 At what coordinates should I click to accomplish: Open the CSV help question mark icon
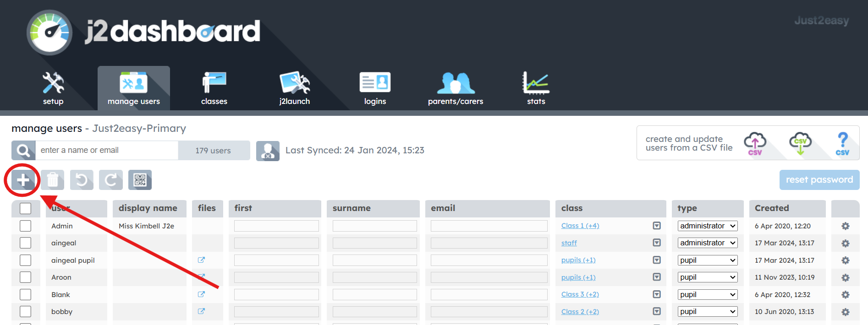pos(842,144)
